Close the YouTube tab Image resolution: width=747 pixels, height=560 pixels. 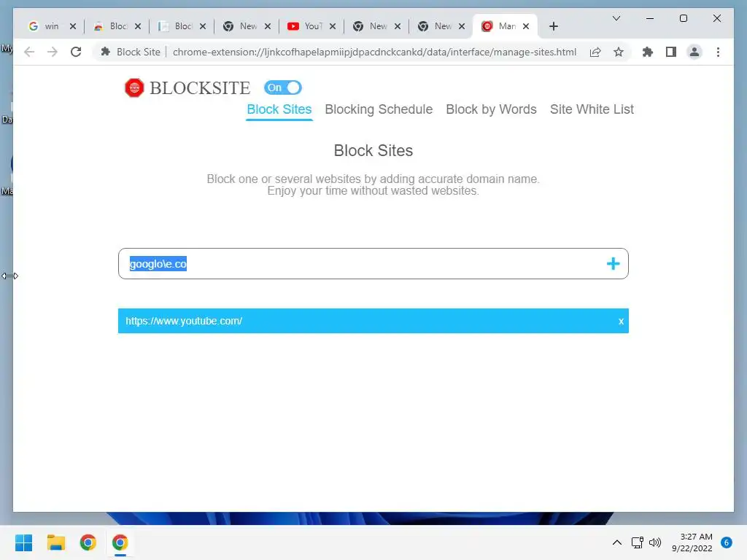333,26
